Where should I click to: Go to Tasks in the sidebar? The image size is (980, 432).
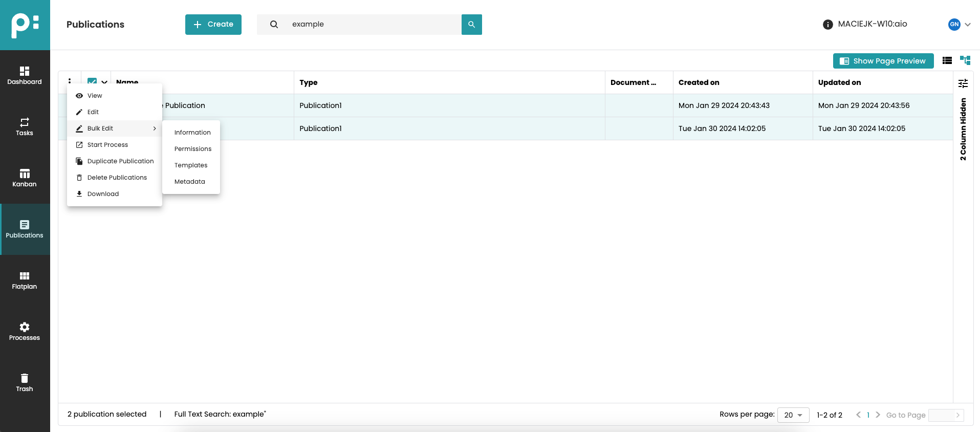click(25, 127)
